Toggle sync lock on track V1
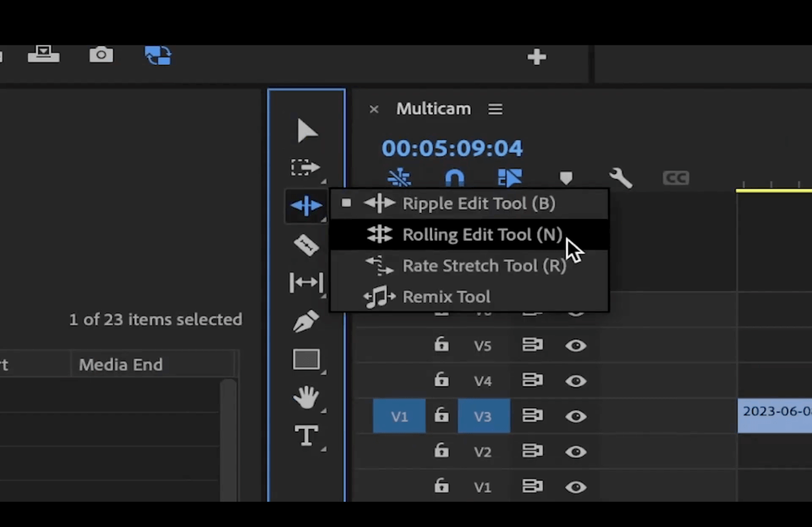 [533, 486]
